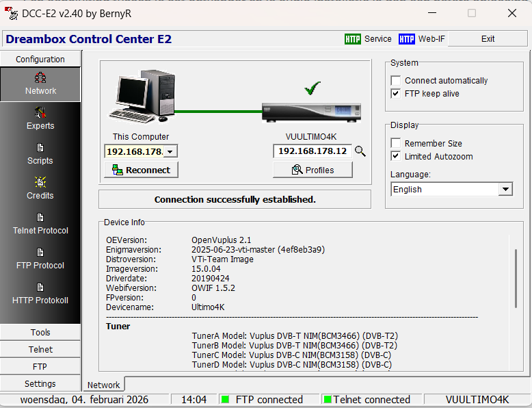532x408 pixels.
Task: Open the Scripts page
Action: pos(40,154)
